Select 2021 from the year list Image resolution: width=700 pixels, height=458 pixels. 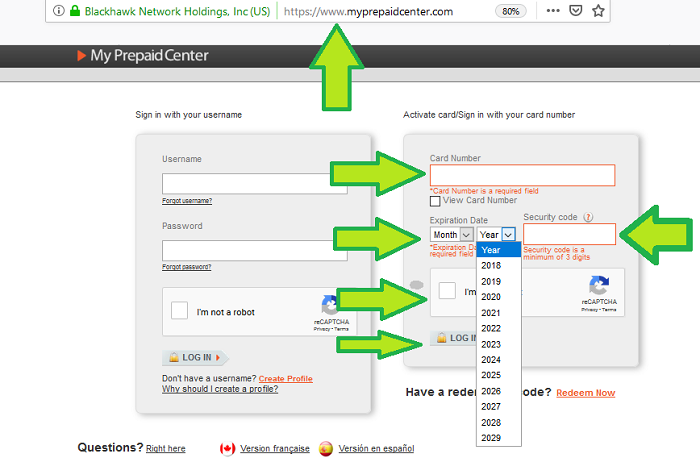tap(499, 313)
